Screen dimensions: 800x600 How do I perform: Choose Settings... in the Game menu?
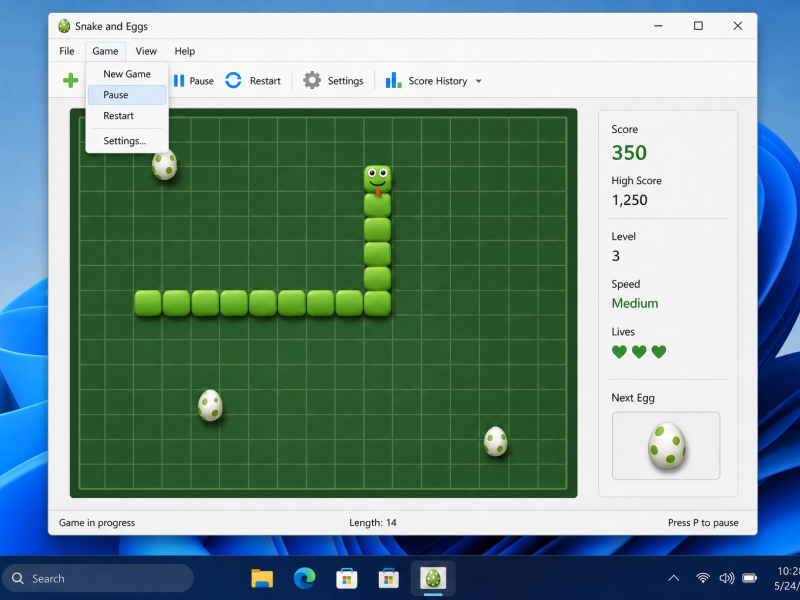tap(127, 141)
